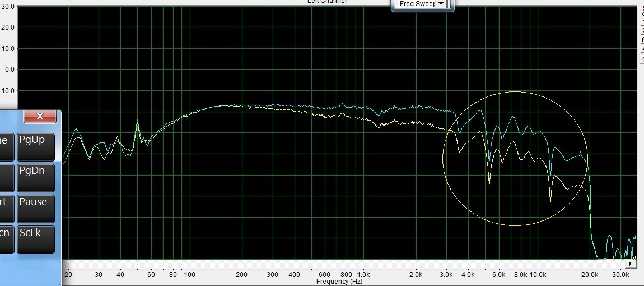Open the Freq Sweep dropdown
The width and height of the screenshot is (644, 286).
[421, 4]
